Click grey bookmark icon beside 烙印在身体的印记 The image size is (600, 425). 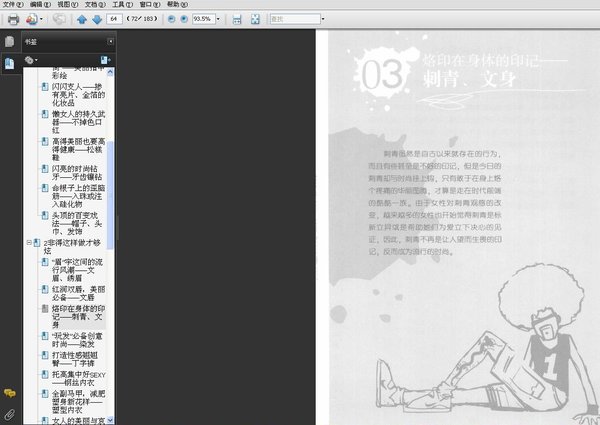click(45, 308)
